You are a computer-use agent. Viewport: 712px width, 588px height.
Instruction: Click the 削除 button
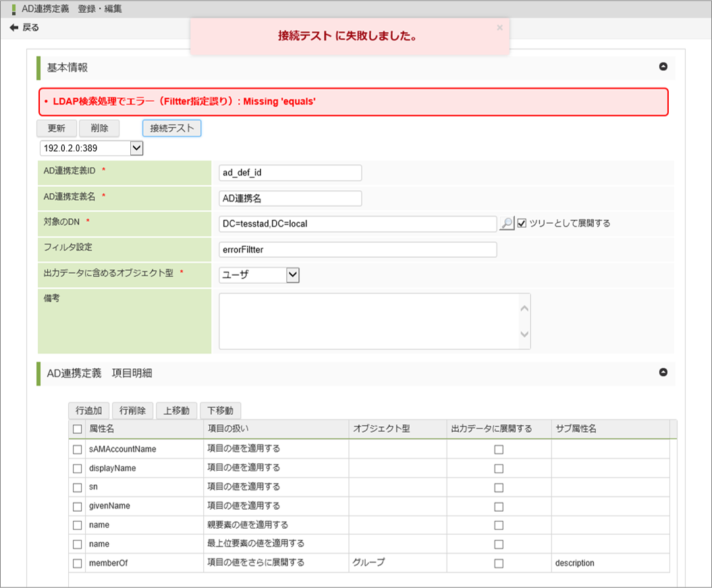[99, 128]
